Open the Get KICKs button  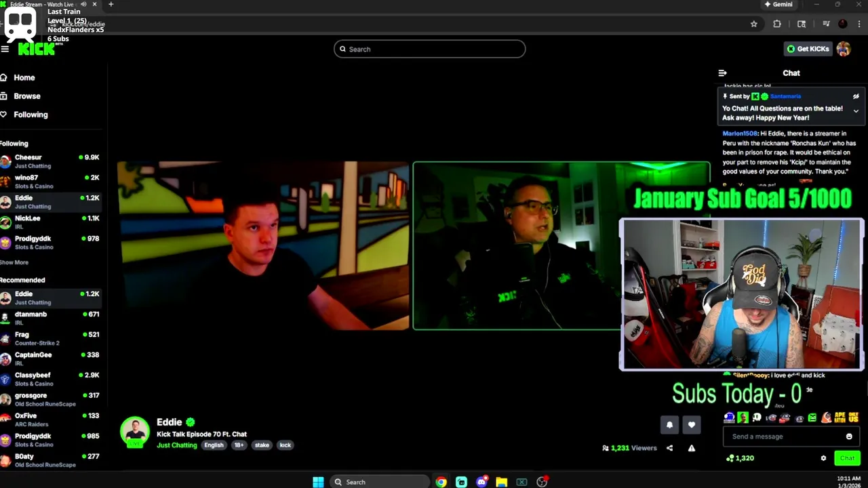tap(808, 49)
